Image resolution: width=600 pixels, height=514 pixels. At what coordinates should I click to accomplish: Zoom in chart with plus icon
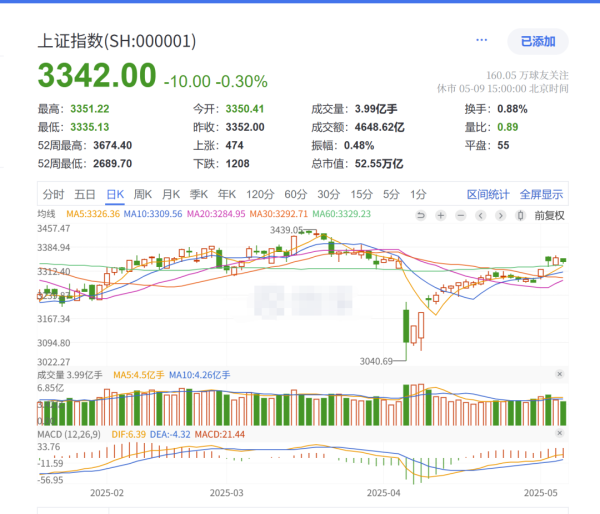(x=441, y=215)
